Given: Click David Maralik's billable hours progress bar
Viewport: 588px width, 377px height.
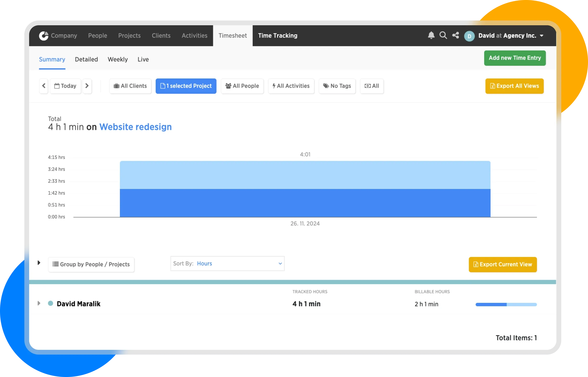Looking at the screenshot, I should coord(506,304).
